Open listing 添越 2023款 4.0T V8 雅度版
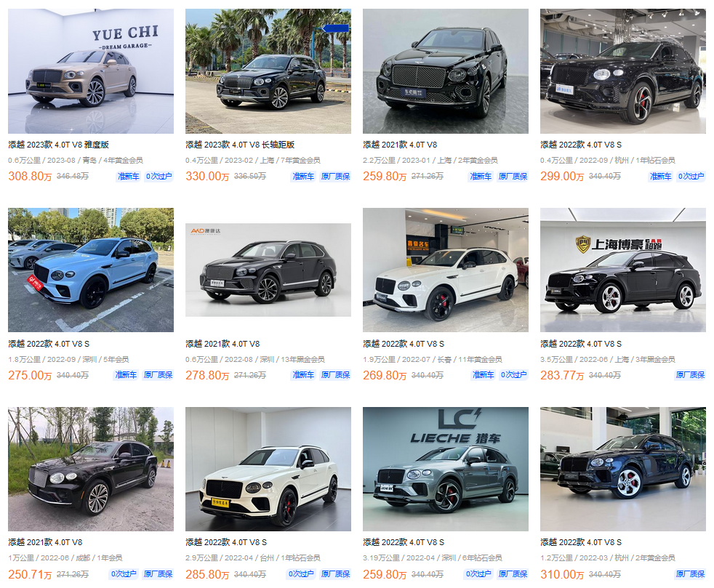 (58, 145)
